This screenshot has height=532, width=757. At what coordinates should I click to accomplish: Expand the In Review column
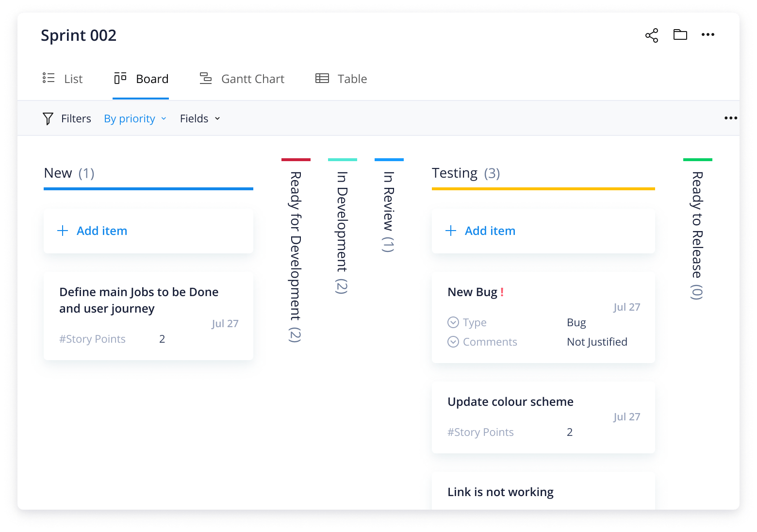click(x=388, y=209)
